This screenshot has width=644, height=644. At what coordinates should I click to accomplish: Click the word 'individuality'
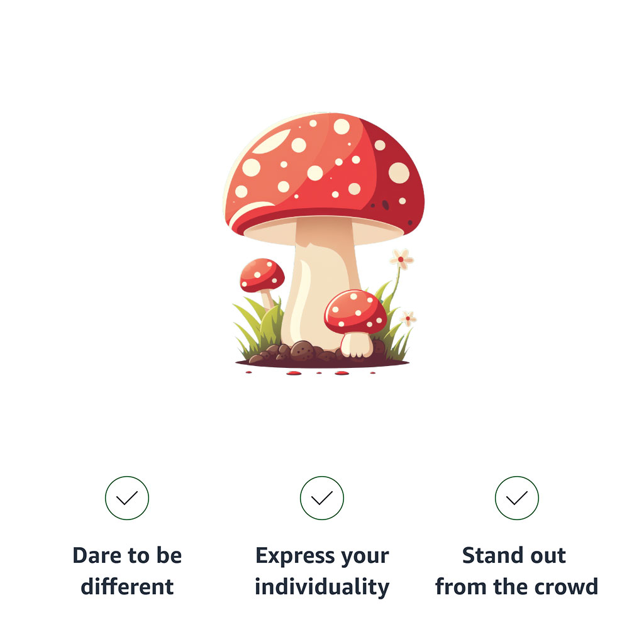point(322,587)
